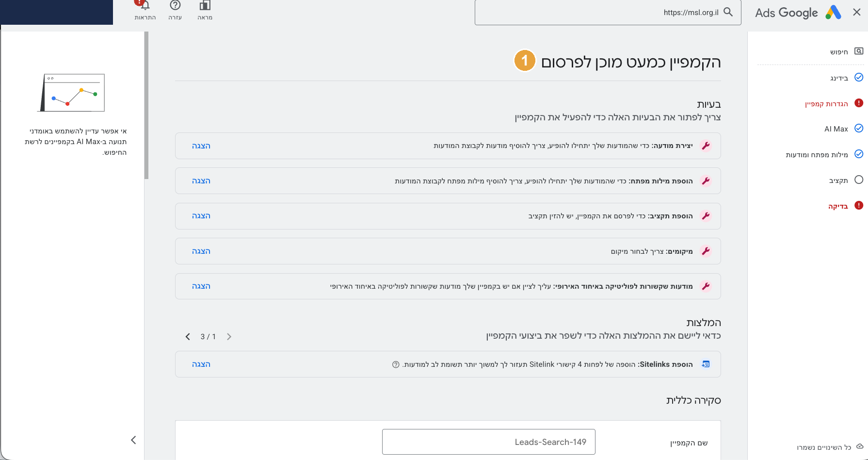Click הצגה link for הוספת מילות מפתח
868x460 pixels.
pyautogui.click(x=201, y=181)
